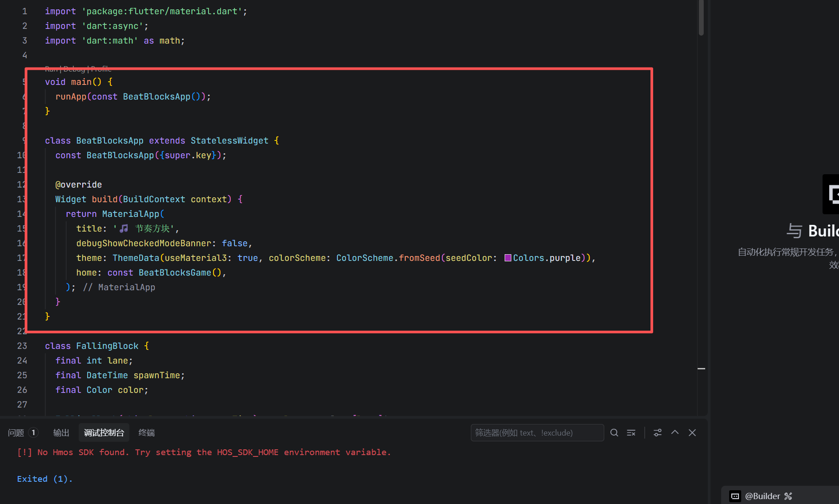Click the const BeatBlocksApp({super.key}) constructor
Screen dimensions: 839x504
[141, 155]
